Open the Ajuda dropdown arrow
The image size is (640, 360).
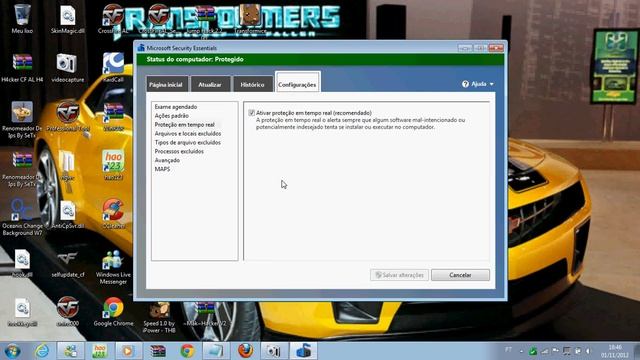pyautogui.click(x=491, y=84)
